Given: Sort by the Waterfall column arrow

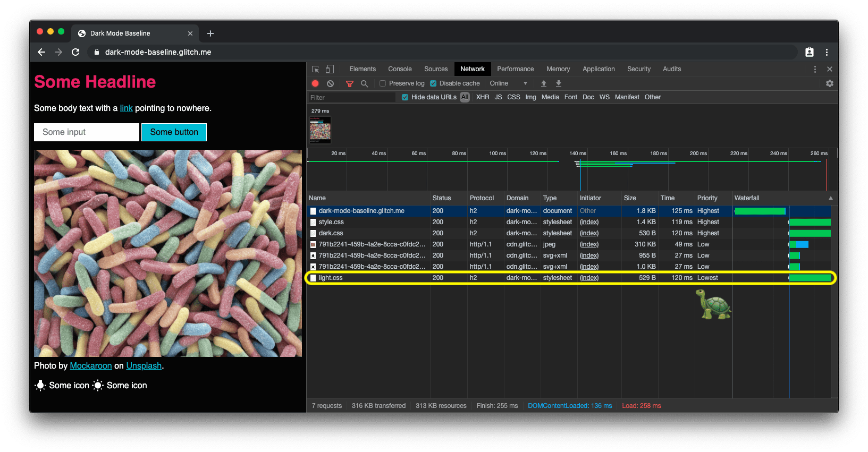Looking at the screenshot, I should click(x=830, y=198).
